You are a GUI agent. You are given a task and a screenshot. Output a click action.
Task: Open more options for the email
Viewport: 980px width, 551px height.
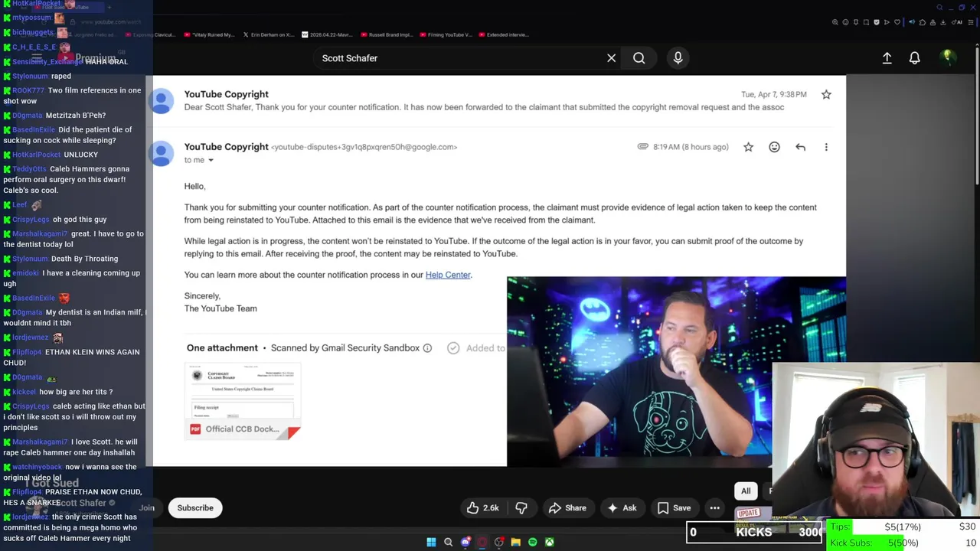coord(826,147)
